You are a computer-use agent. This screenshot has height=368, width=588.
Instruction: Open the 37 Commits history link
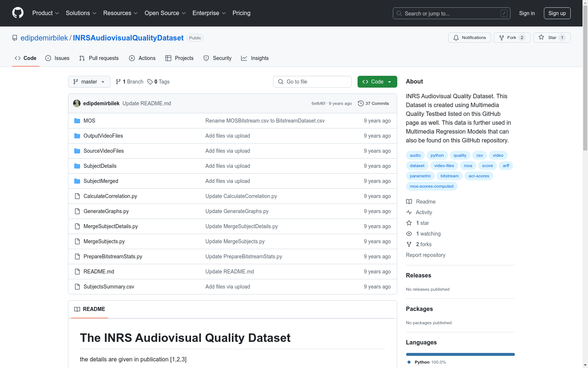tap(373, 103)
